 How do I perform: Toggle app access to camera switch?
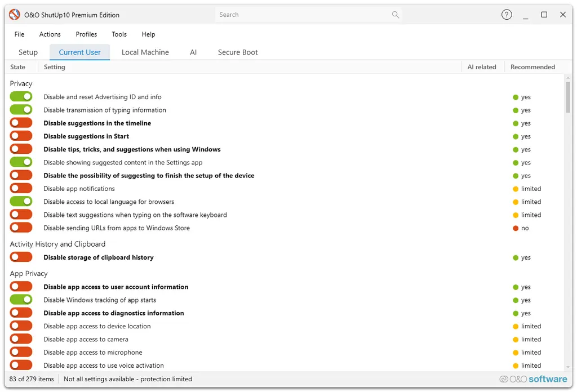click(x=21, y=339)
